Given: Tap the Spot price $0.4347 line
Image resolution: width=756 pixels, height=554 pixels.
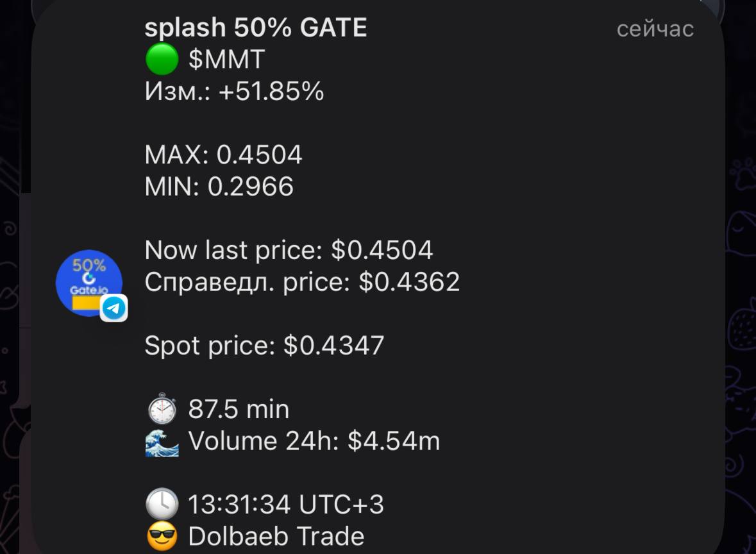Looking at the screenshot, I should 264,346.
